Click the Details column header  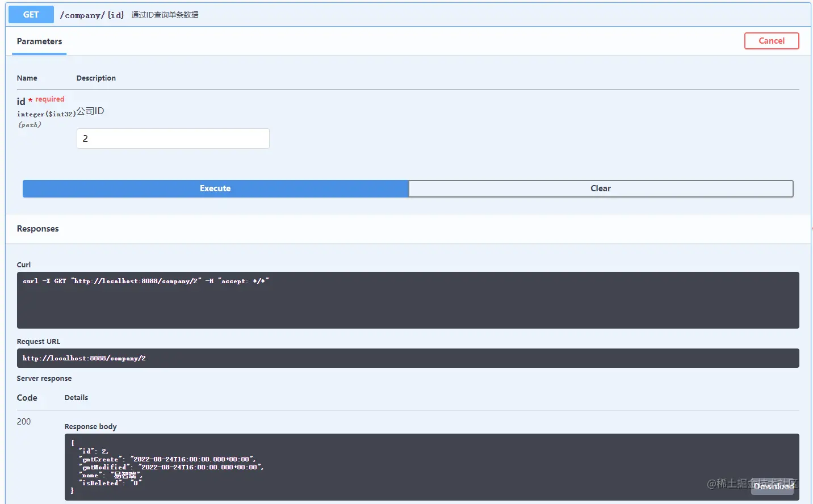pyautogui.click(x=76, y=398)
